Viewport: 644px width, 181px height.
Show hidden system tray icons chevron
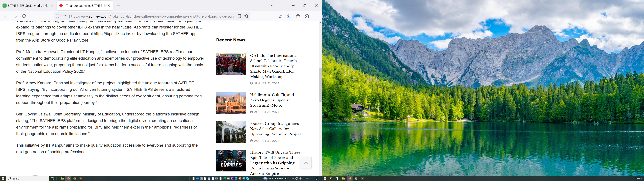(293, 178)
